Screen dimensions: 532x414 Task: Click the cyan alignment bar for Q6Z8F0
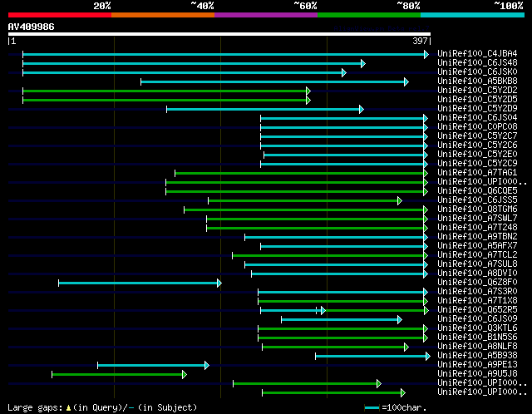[140, 283]
